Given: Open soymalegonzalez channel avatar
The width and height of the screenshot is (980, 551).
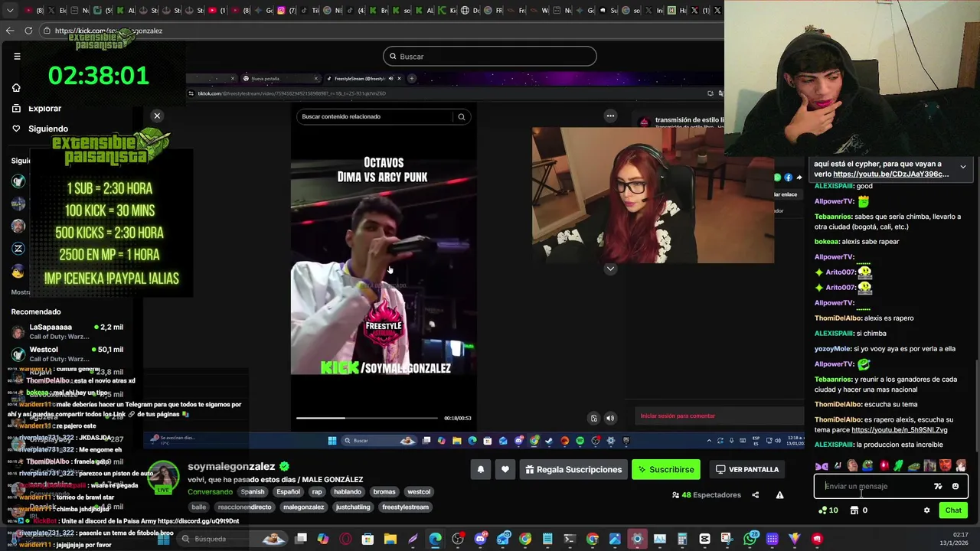Looking at the screenshot, I should tap(162, 478).
